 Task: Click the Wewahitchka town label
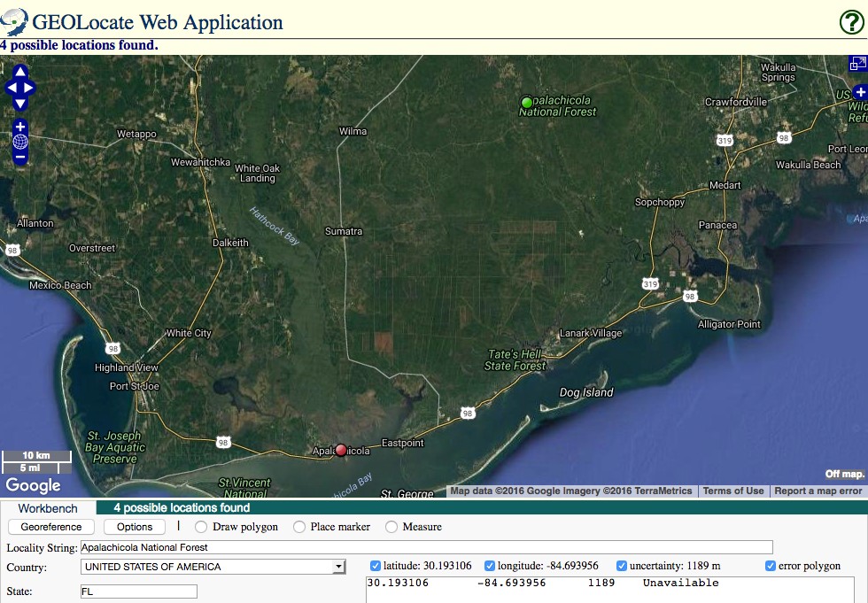(200, 162)
